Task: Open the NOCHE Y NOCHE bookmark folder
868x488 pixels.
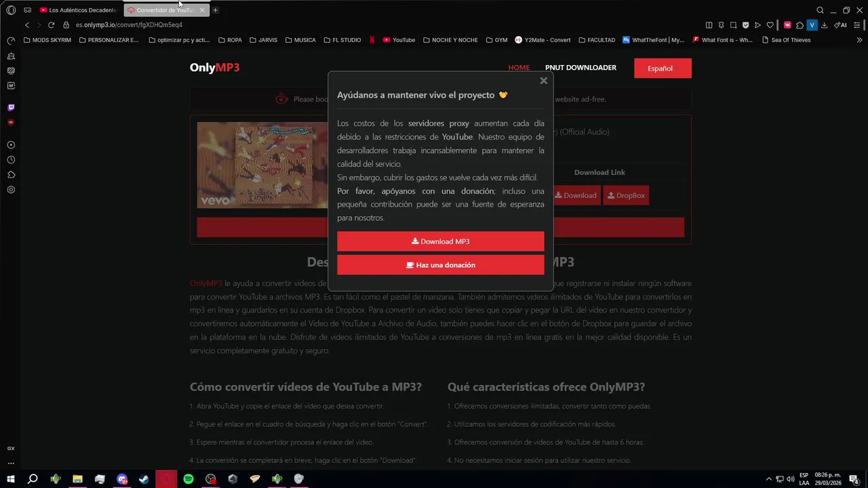Action: [x=450, y=40]
